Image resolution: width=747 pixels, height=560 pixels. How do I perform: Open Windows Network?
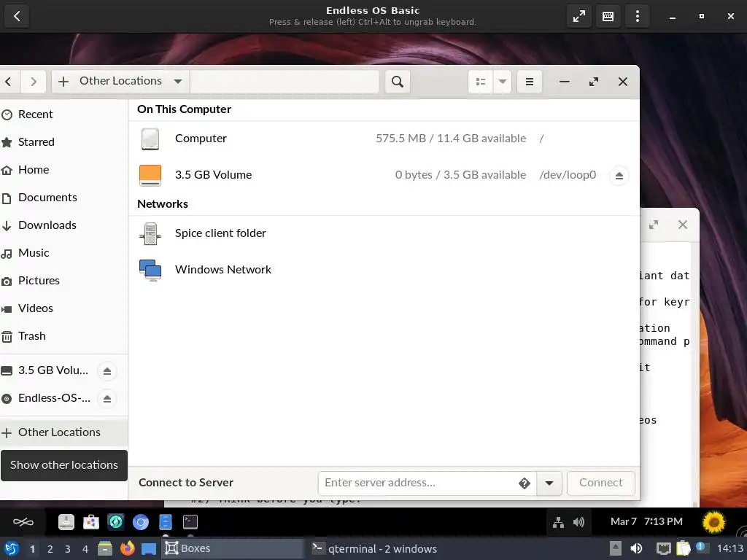[x=384, y=270]
